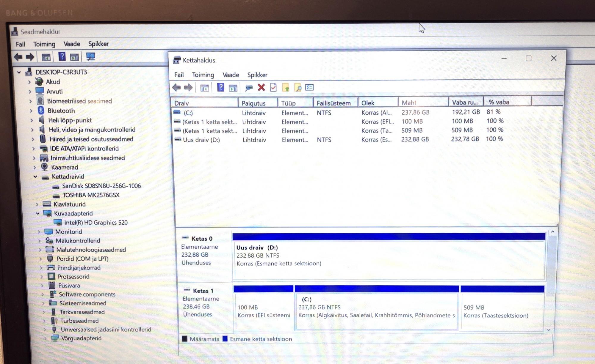Click Määramata black legend swatch
595x364 pixels.
point(185,339)
